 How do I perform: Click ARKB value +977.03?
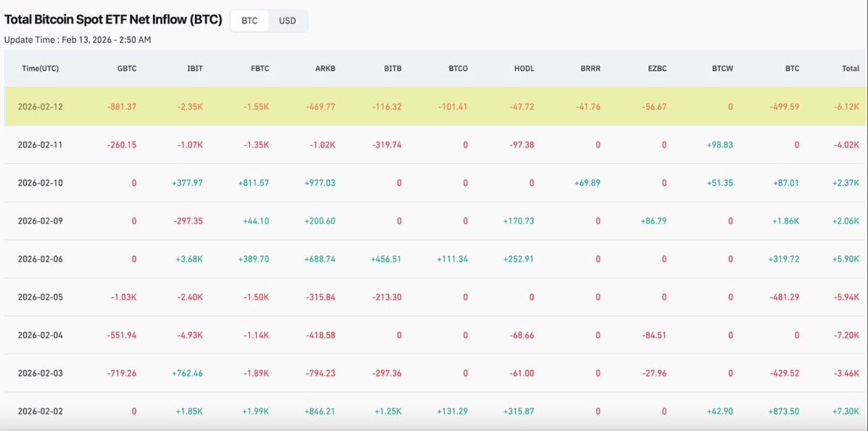[320, 183]
